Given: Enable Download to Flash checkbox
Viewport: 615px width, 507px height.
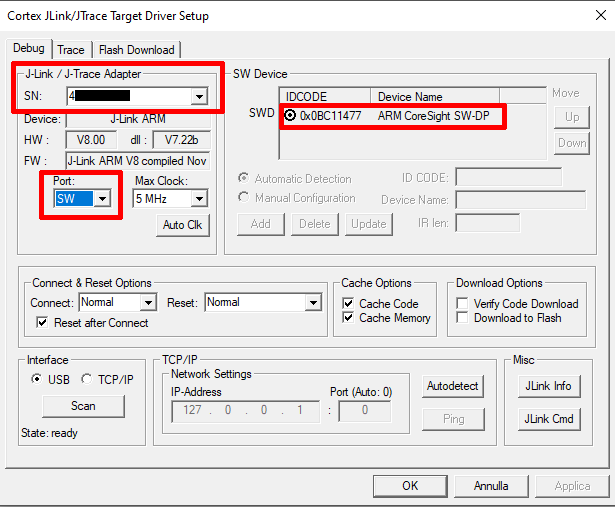Looking at the screenshot, I should 463,318.
